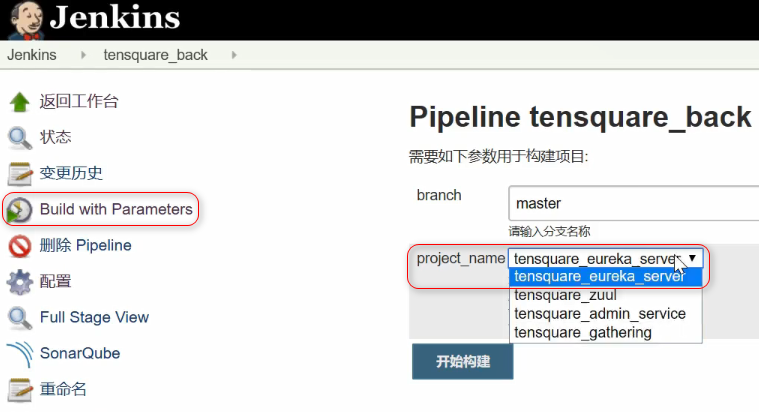Open the tensquare_back breadcrumb link
The image size is (759, 412).
tap(155, 55)
